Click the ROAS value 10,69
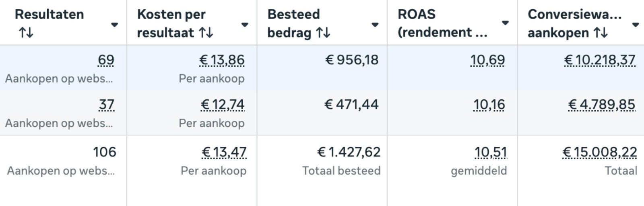 click(487, 60)
